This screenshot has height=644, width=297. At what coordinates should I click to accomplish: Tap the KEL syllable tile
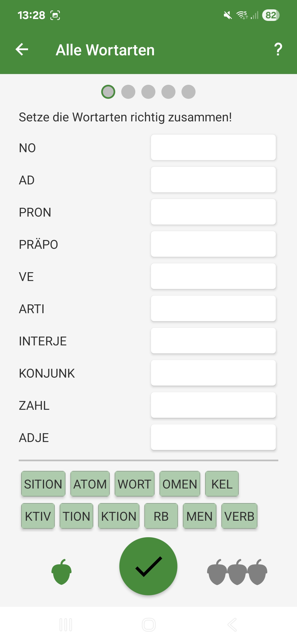point(222,484)
